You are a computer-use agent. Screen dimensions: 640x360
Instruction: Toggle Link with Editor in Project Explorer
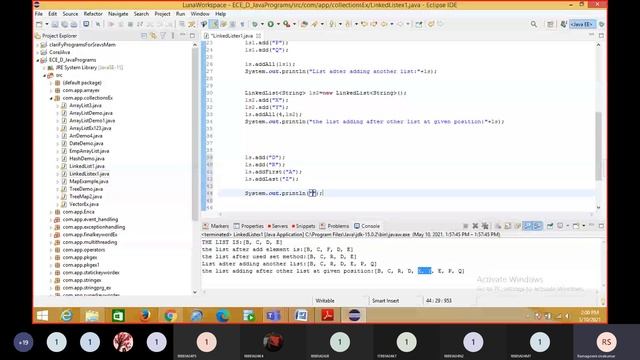(x=153, y=36)
